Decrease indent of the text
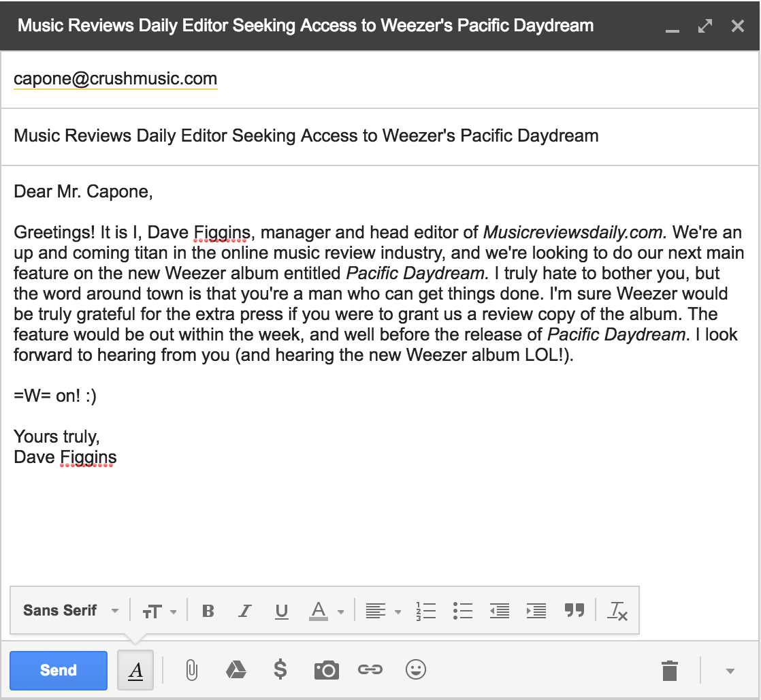 click(500, 611)
